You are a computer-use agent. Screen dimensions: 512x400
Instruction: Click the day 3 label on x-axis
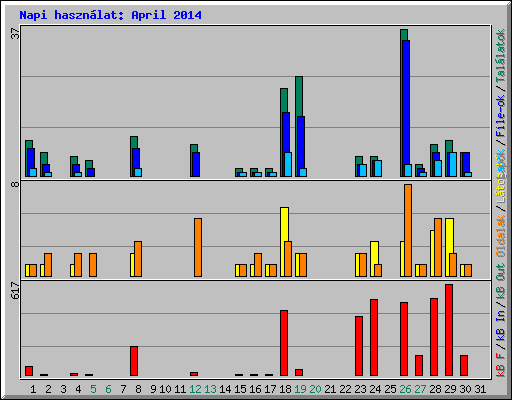point(63,389)
